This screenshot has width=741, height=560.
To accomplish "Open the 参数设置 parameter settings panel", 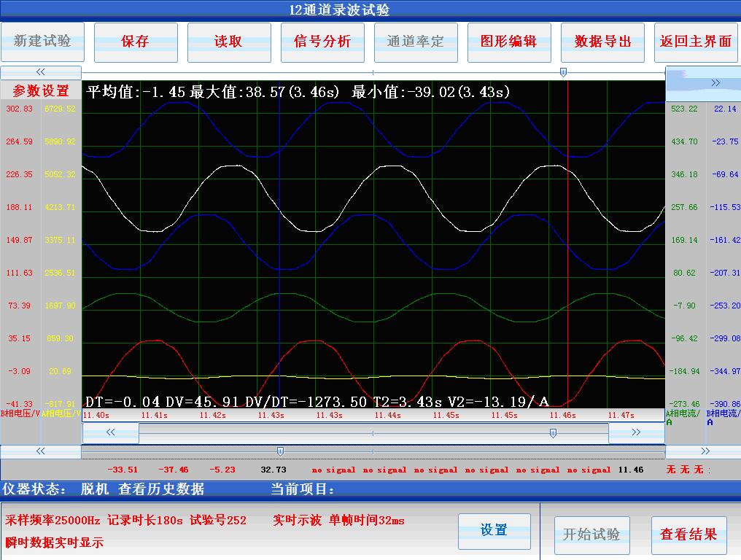I will (x=39, y=90).
